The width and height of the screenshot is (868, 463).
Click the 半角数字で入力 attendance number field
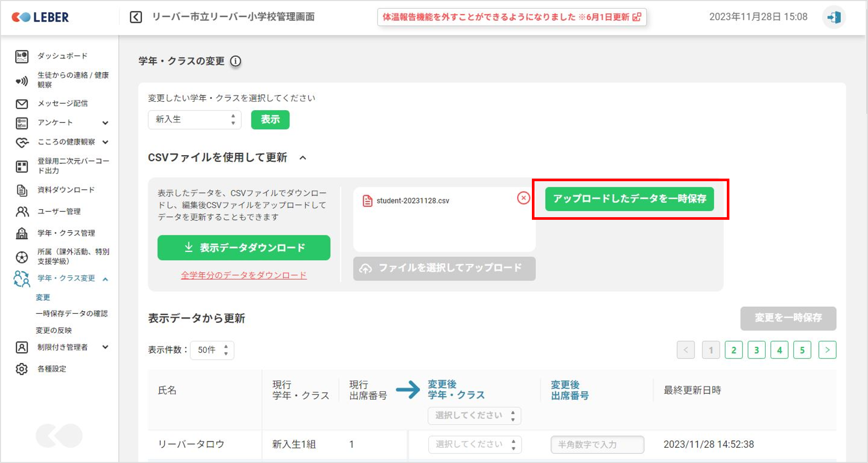(x=597, y=445)
